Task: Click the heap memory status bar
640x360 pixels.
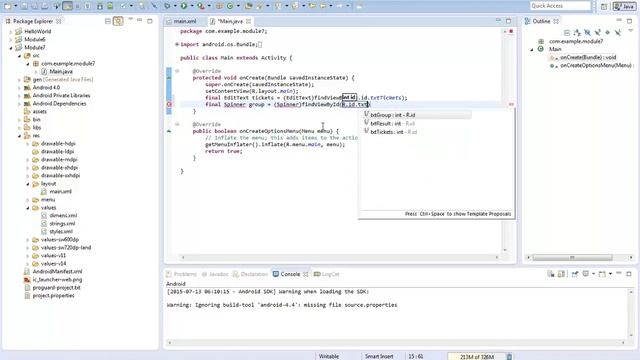Action: (476, 357)
